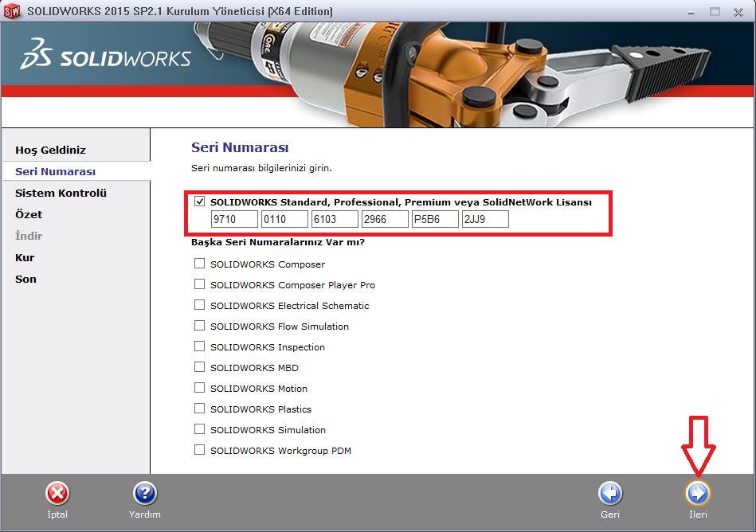
Task: Click 'Seri numarası bilgilerinizi girin.' text
Action: 261,168
